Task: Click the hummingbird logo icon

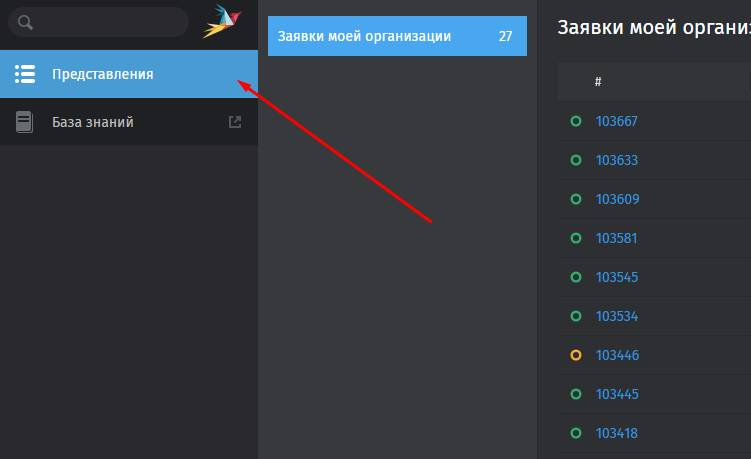Action: 222,21
